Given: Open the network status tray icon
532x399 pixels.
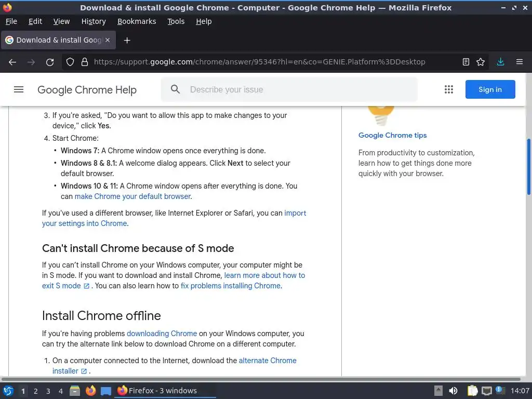Looking at the screenshot, I should (486, 391).
